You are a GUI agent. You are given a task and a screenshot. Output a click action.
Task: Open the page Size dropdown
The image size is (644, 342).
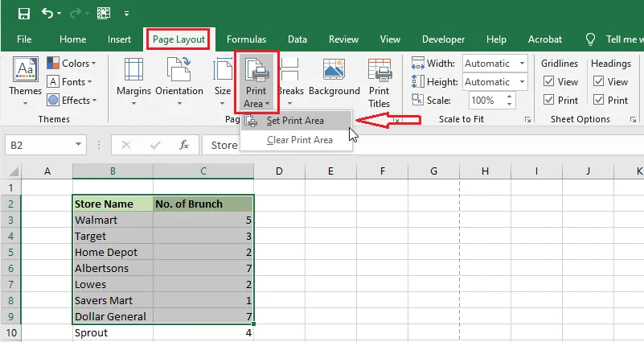pyautogui.click(x=222, y=81)
